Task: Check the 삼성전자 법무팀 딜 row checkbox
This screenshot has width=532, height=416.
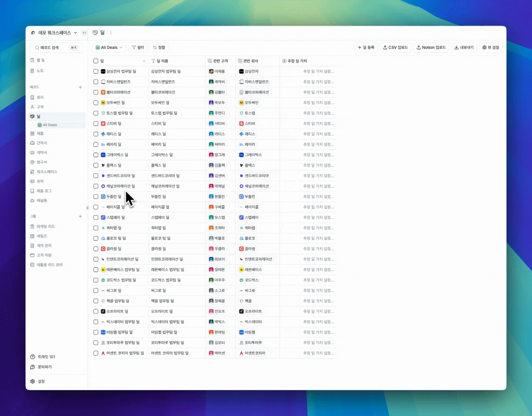Action: click(x=96, y=71)
